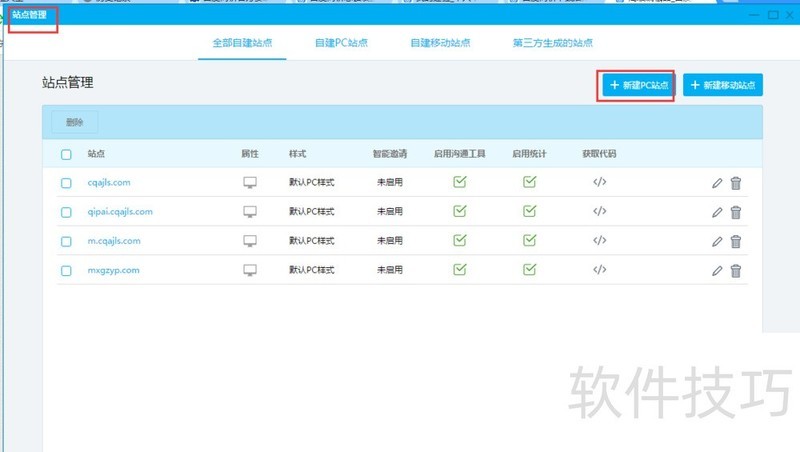Toggle statistics enabled for m.cqajls.com
800x452 pixels.
tap(530, 240)
